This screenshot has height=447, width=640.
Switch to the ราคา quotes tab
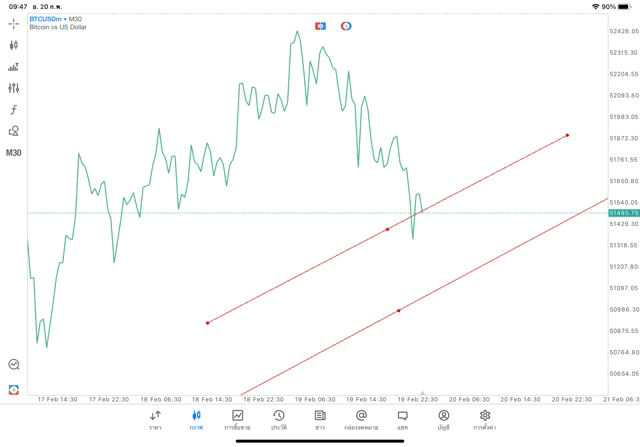(155, 419)
